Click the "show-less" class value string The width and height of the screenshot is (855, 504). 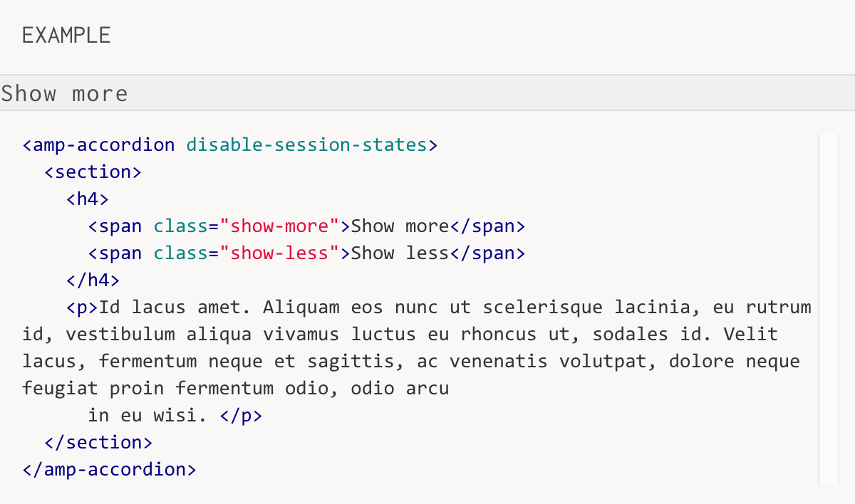click(279, 253)
